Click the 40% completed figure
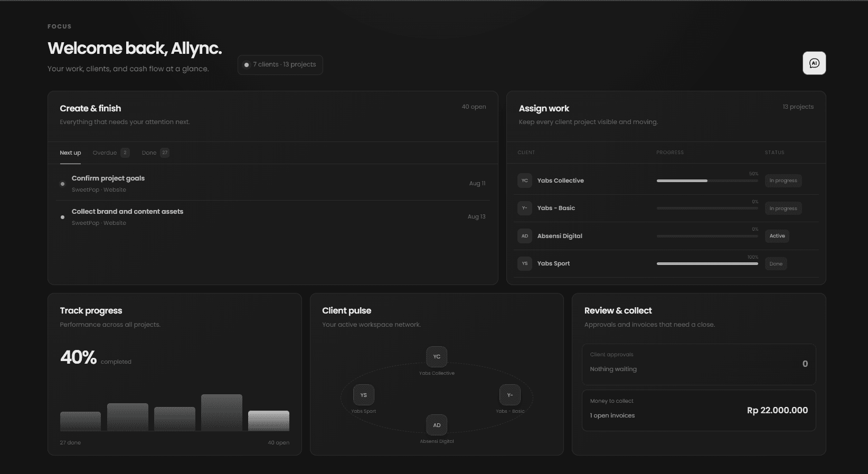868x474 pixels. pos(78,357)
